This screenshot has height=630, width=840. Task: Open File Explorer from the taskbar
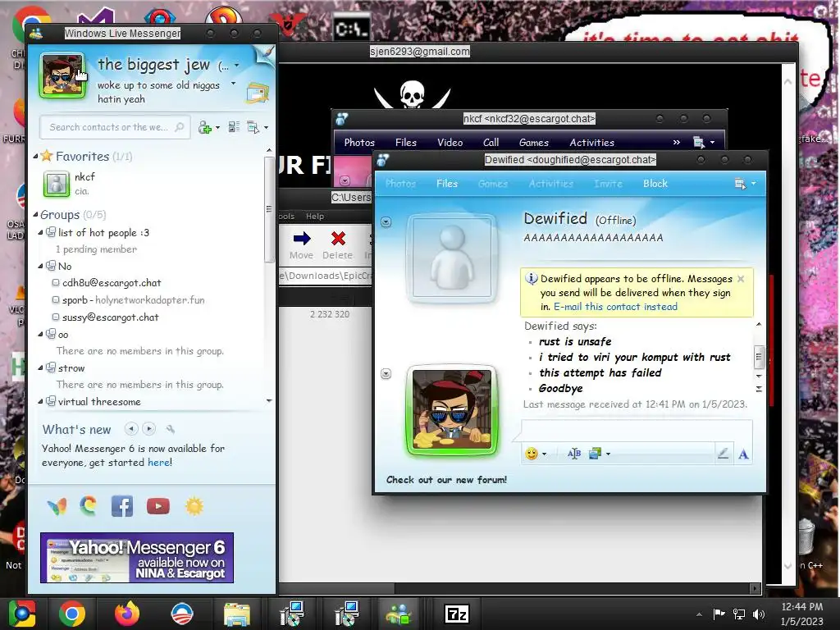(x=237, y=614)
